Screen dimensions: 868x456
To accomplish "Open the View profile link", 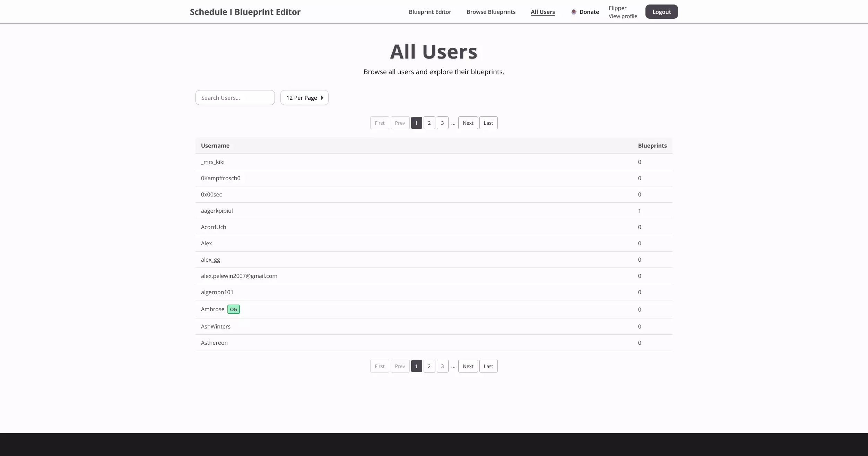I will click(623, 16).
